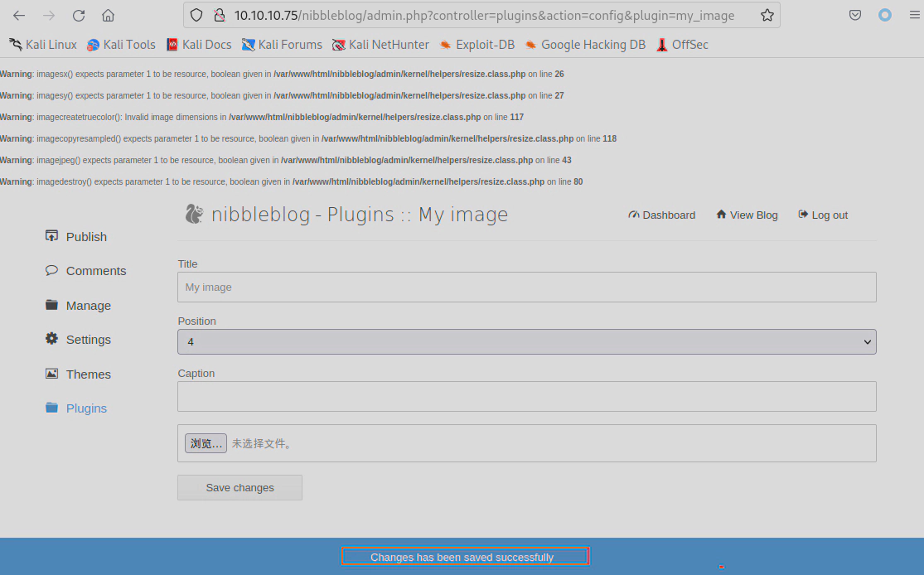Click the shield tracking protection icon
924x575 pixels.
196,15
